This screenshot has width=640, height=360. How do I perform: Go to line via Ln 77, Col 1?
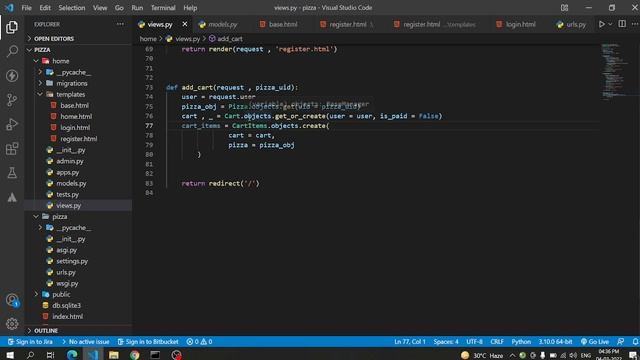point(409,342)
